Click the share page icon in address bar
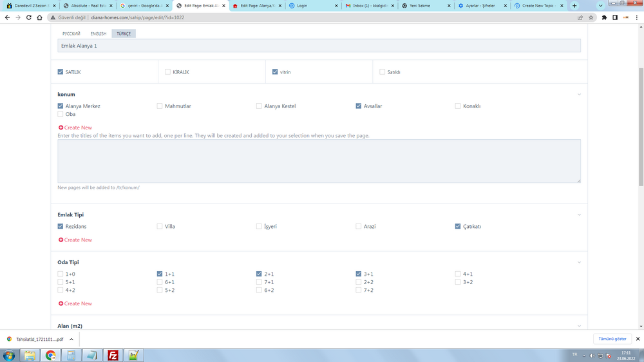This screenshot has height=362, width=644. pos(580,17)
